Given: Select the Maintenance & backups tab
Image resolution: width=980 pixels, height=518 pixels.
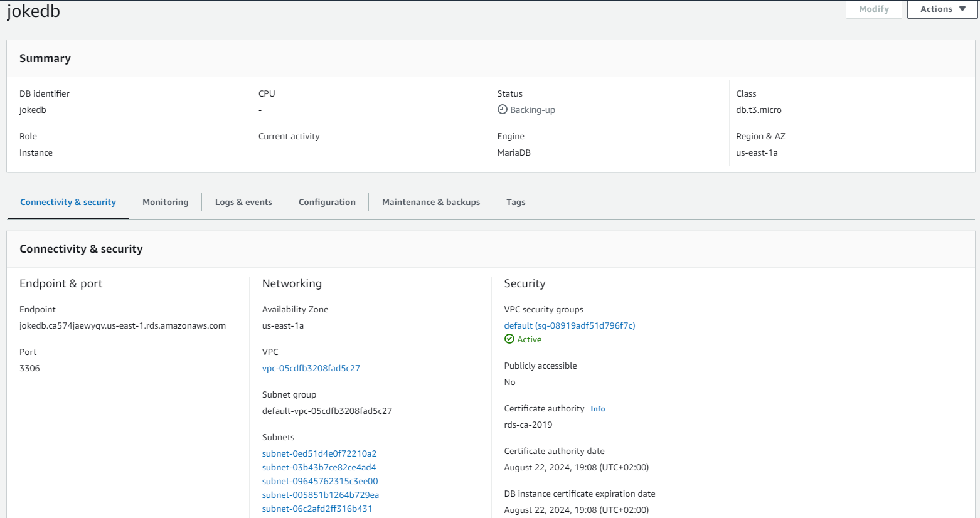Looking at the screenshot, I should tap(431, 202).
